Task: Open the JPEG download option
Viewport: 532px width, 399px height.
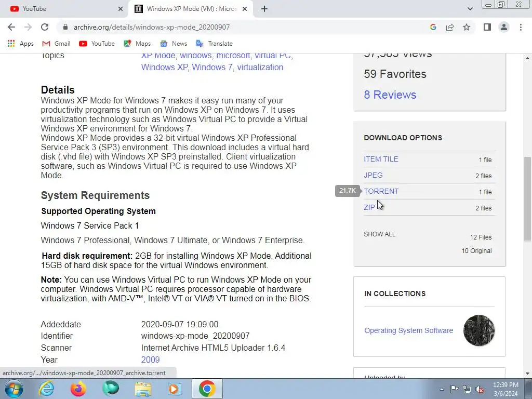Action: 373,176
